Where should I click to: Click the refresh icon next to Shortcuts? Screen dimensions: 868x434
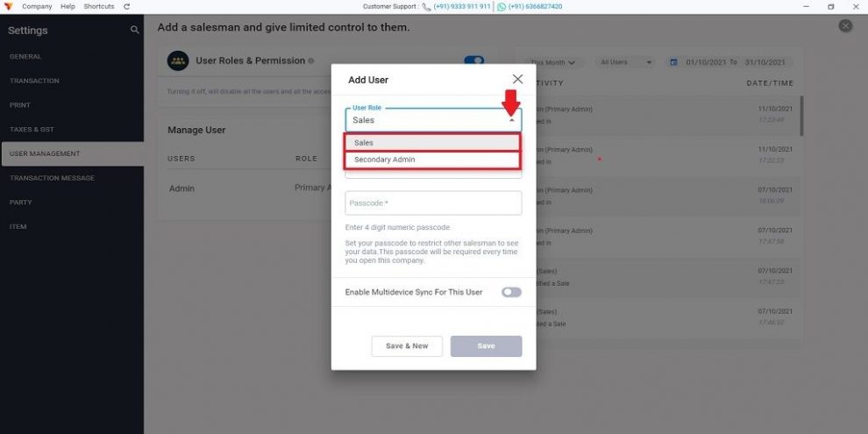coord(127,7)
